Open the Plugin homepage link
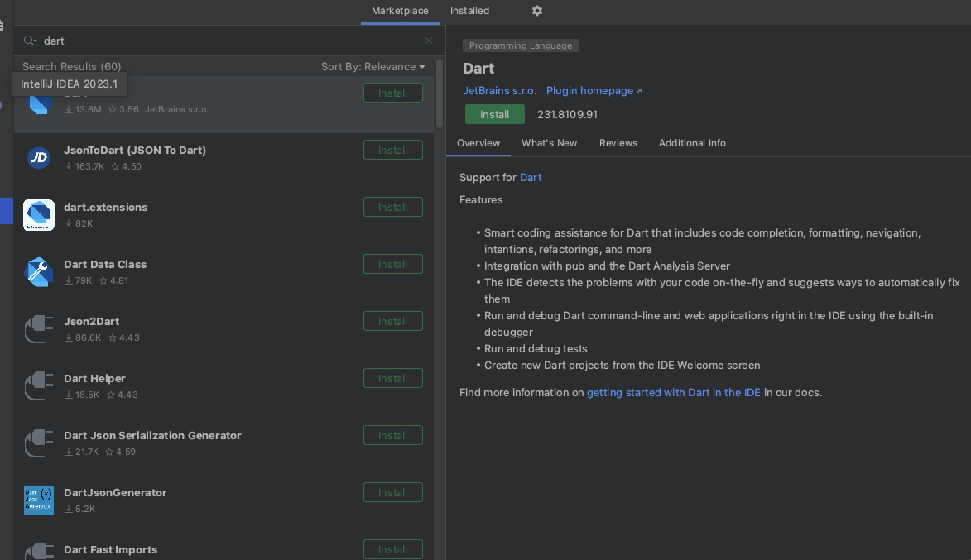Screen dimensions: 971x560 pos(594,90)
